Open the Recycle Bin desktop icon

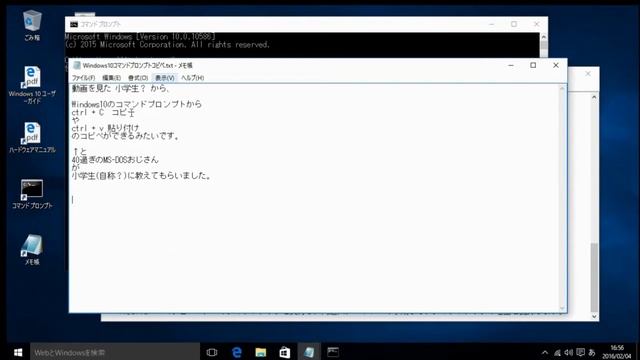[x=32, y=25]
